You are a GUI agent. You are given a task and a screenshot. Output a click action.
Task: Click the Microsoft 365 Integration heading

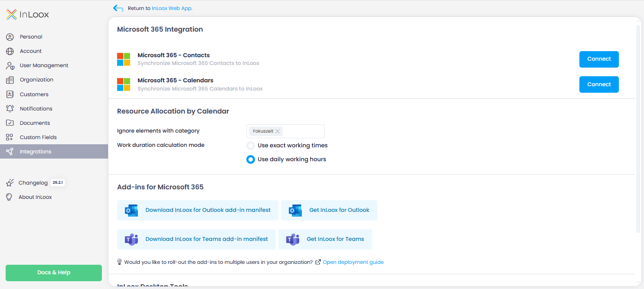coord(160,29)
